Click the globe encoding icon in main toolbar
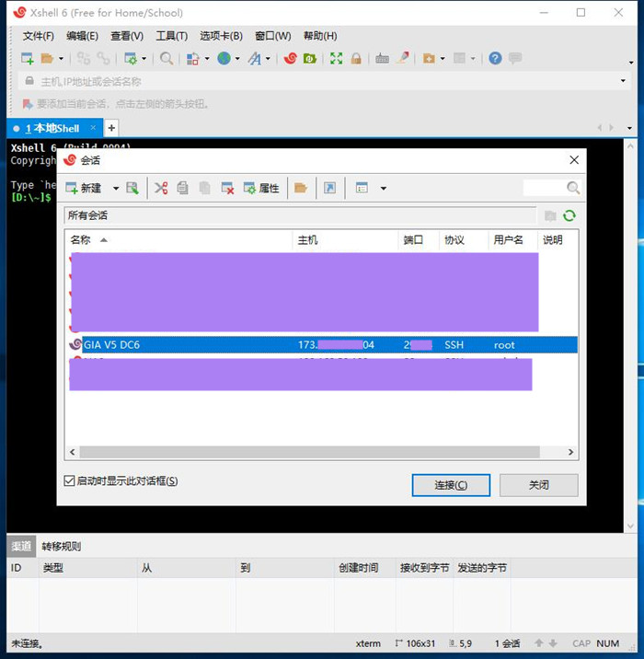The image size is (644, 659). pyautogui.click(x=224, y=58)
